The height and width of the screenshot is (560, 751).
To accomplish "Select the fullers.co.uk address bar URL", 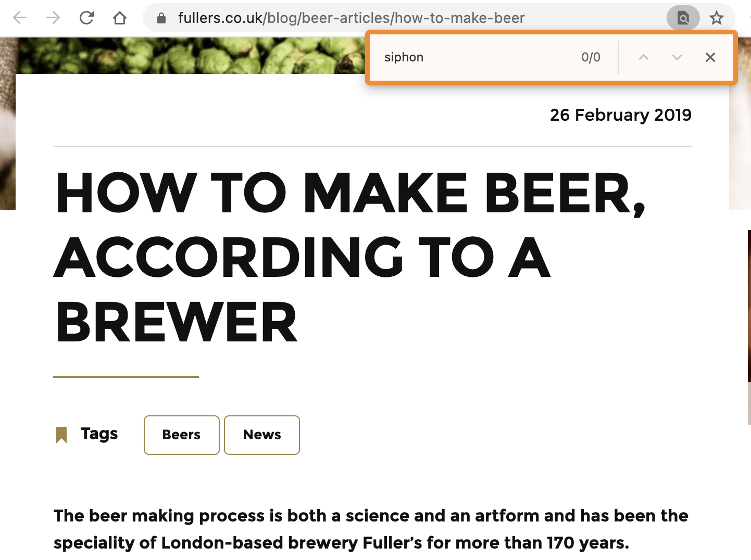I will [x=351, y=18].
